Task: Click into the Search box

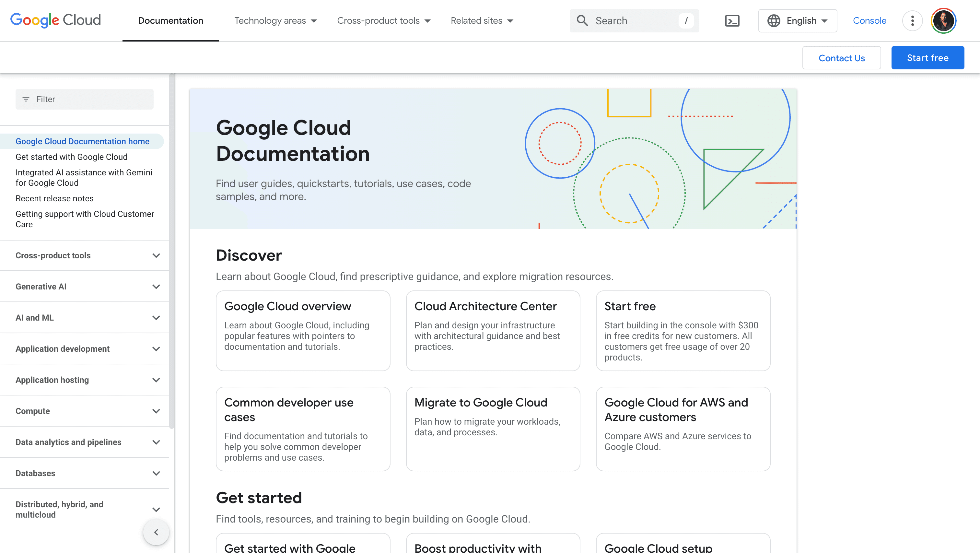Action: click(x=634, y=20)
